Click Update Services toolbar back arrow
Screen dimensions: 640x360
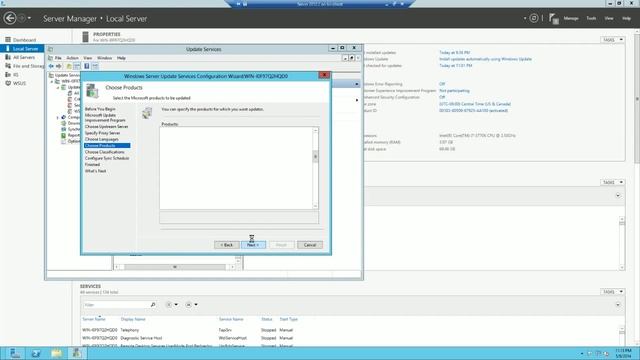point(51,66)
